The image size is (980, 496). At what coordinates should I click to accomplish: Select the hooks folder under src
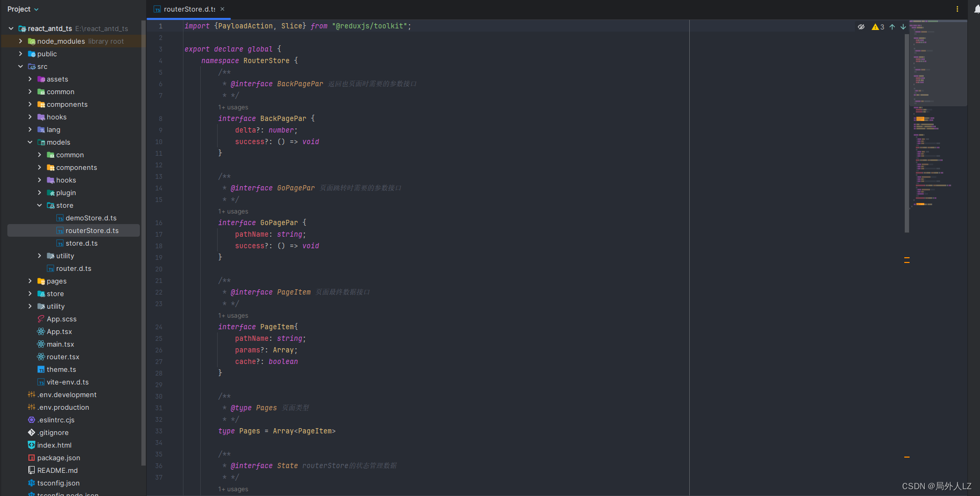(56, 117)
